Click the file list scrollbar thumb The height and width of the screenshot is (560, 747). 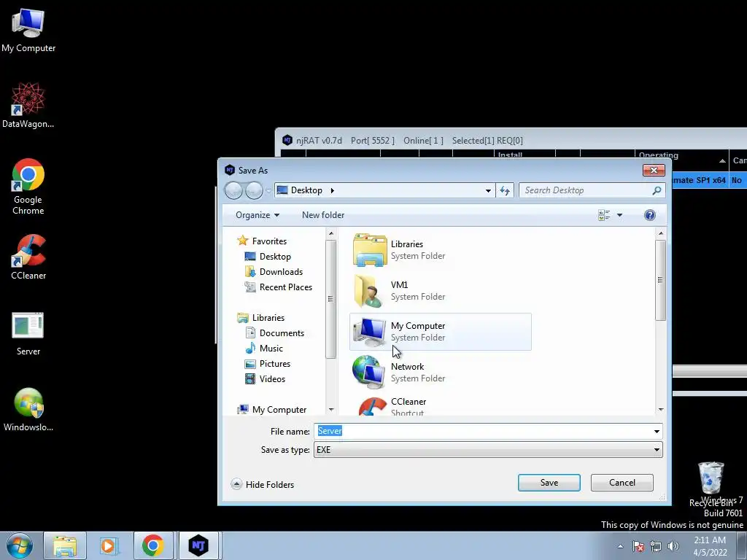[x=660, y=279]
